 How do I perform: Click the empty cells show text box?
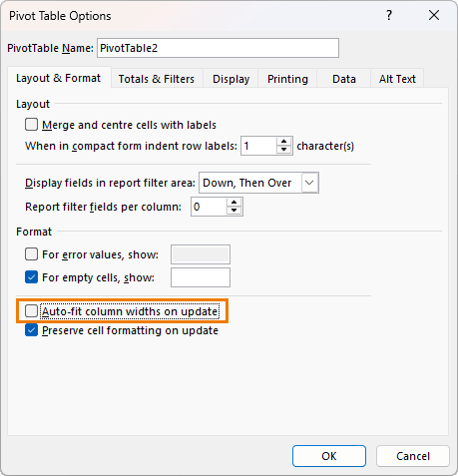(x=200, y=277)
